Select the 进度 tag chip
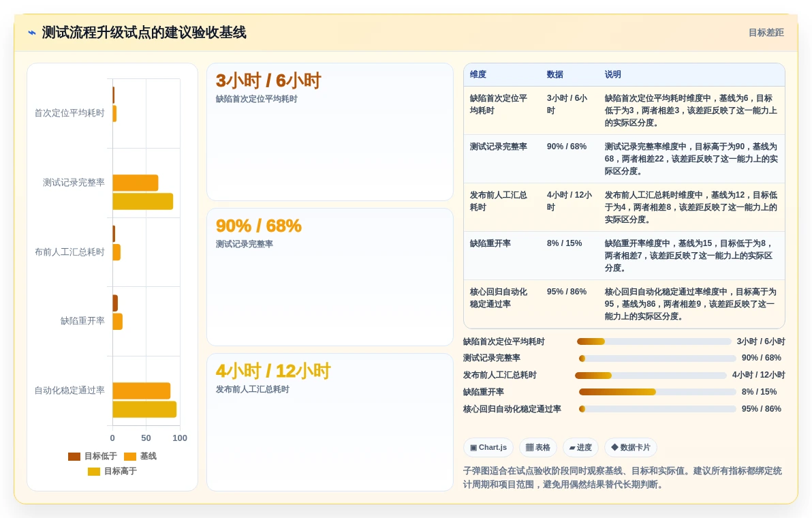 (580, 448)
